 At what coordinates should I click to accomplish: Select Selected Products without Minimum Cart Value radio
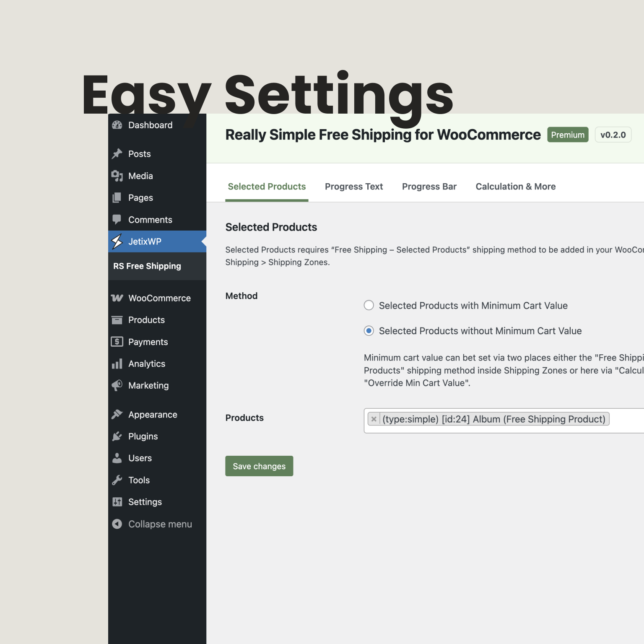click(x=369, y=331)
